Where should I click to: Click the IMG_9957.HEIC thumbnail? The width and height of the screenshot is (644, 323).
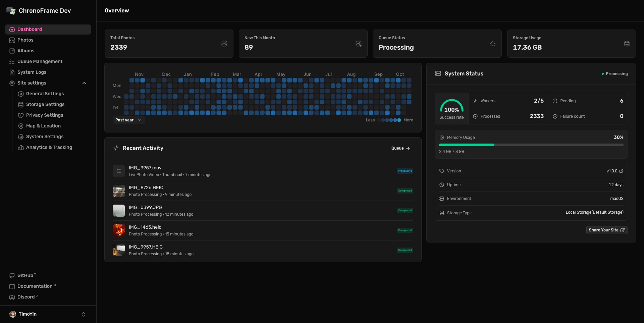(119, 250)
